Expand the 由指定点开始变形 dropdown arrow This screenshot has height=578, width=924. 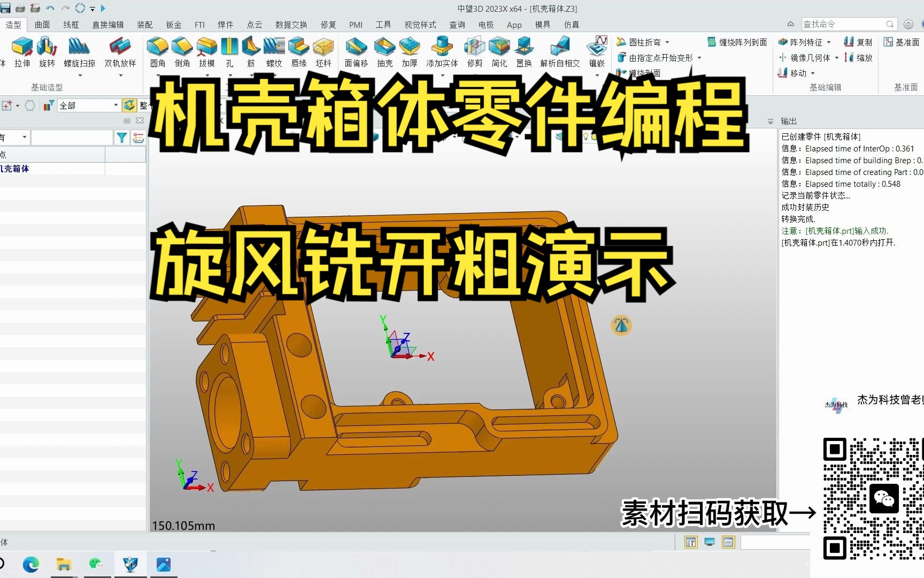click(699, 58)
